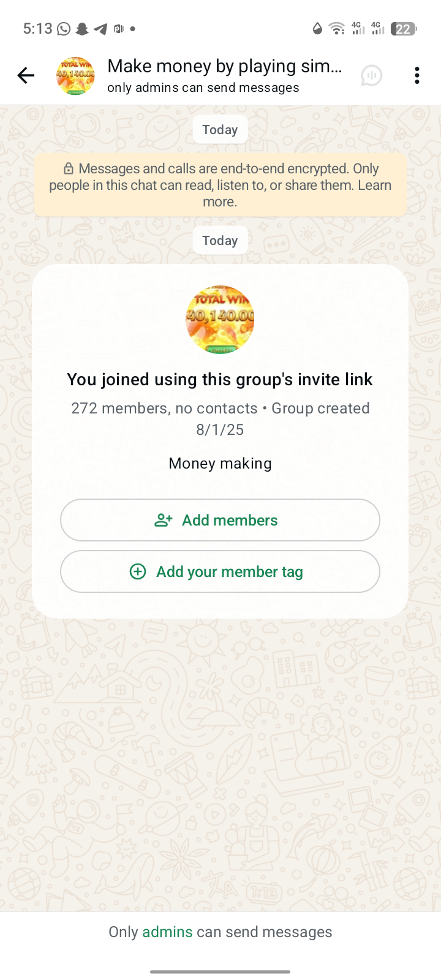Tap the back arrow icon
Image resolution: width=441 pixels, height=980 pixels.
click(x=26, y=75)
